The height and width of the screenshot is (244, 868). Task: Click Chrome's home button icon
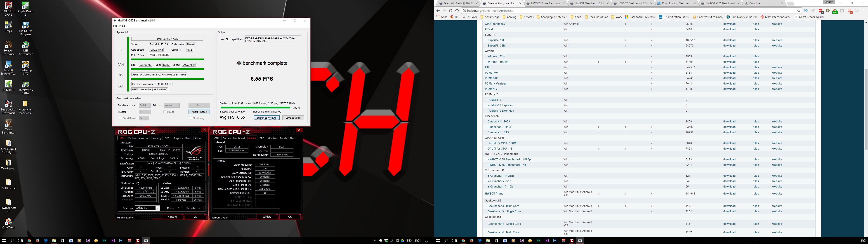coord(457,10)
